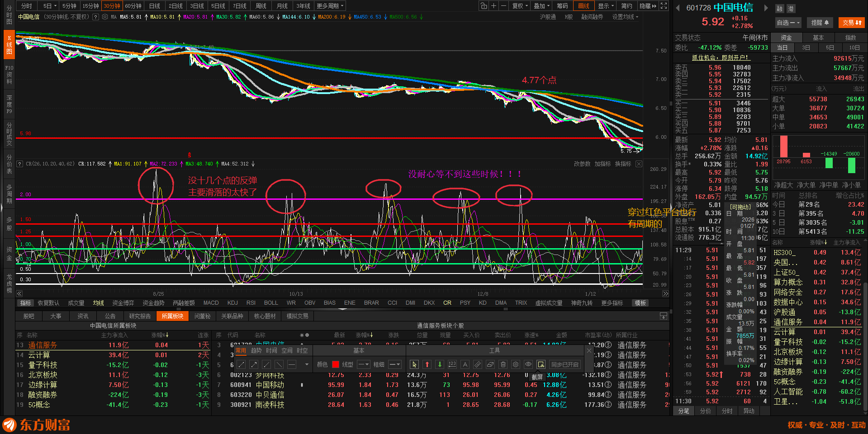The height and width of the screenshot is (434, 868).
Task: Click the red 交易 trade button
Action: (x=852, y=23)
